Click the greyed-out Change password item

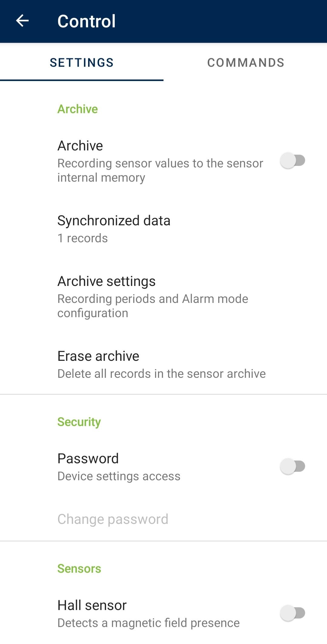113,519
